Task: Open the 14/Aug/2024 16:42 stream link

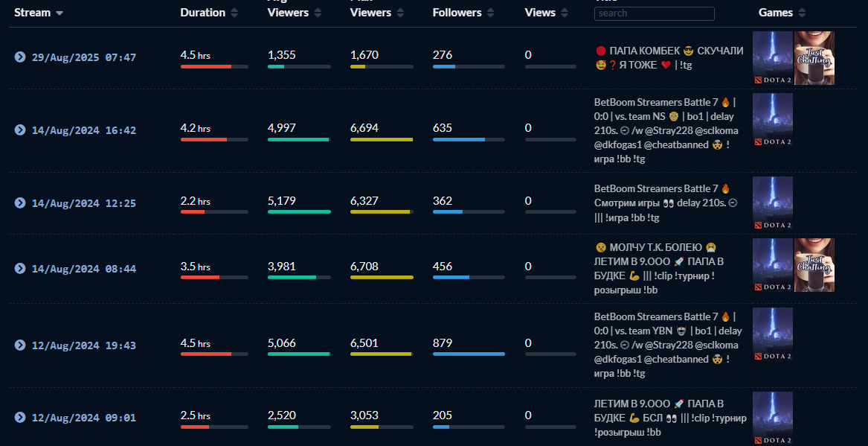Action: point(83,130)
